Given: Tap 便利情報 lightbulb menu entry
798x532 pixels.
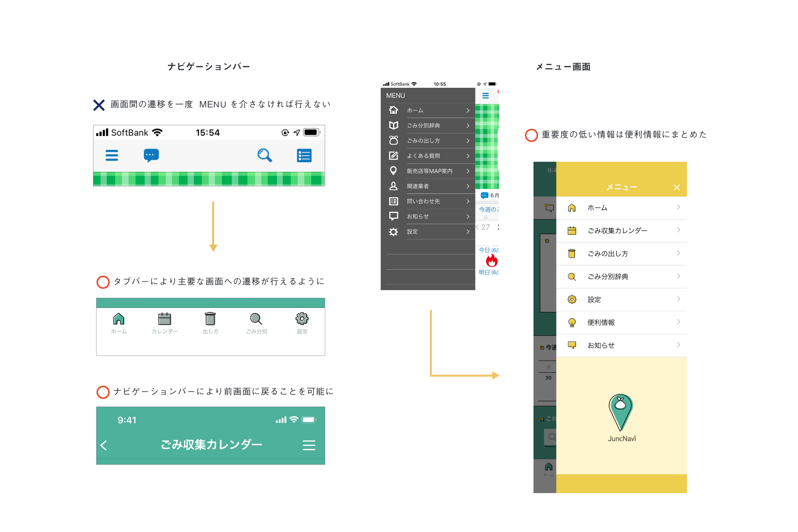Looking at the screenshot, I should point(600,322).
